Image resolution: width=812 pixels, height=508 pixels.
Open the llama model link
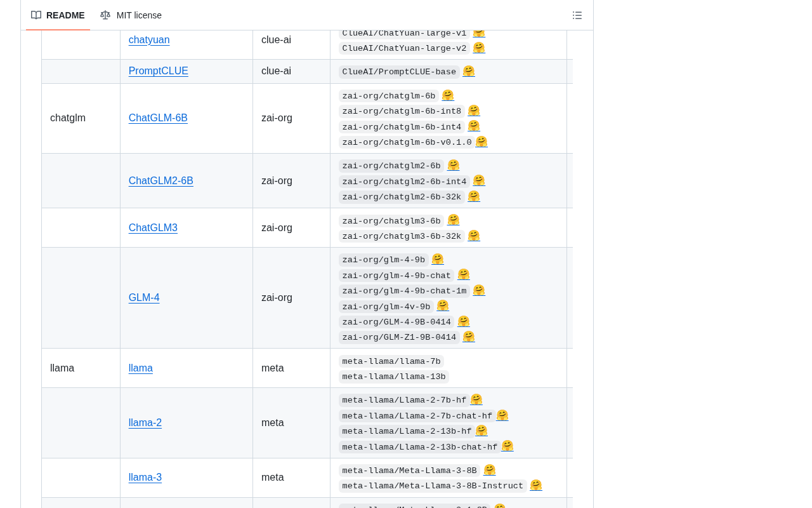[141, 368]
